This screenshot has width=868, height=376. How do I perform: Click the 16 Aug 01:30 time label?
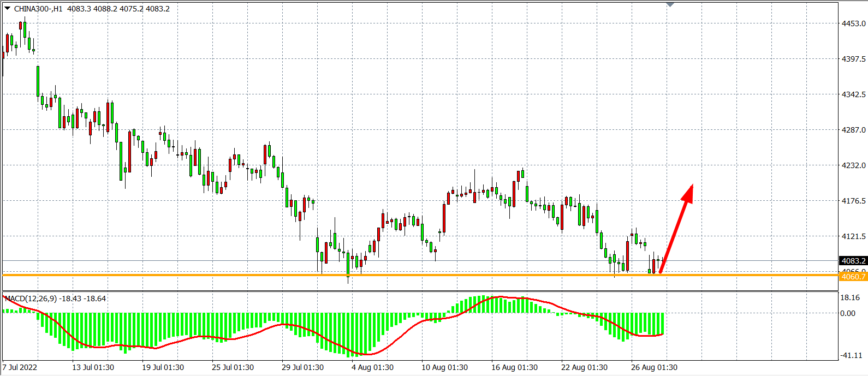(514, 367)
